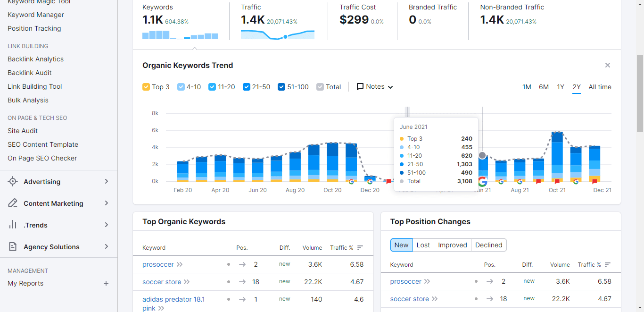
Task: Click the Agency Solutions document icon
Action: [13, 246]
